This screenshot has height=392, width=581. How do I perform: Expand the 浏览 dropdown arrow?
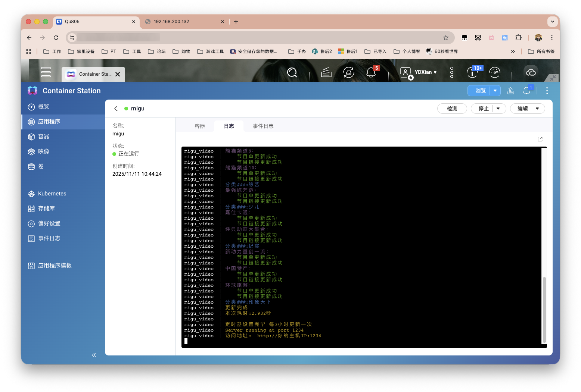pos(495,91)
